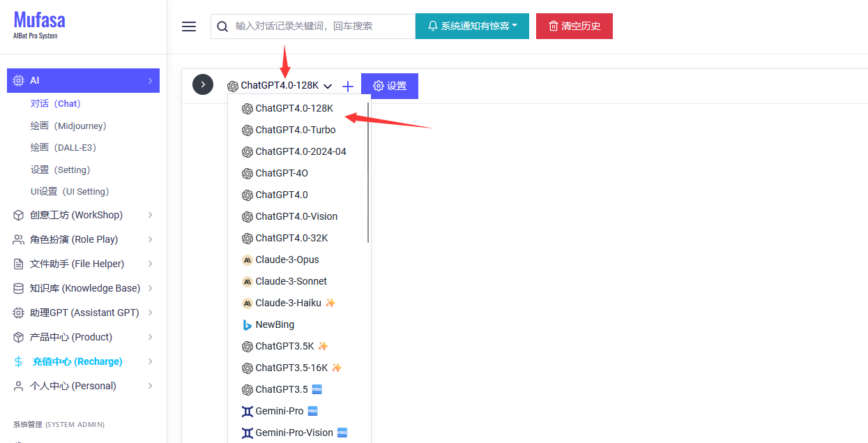Select ChatGPT4.0-Turbo from the model list
868x443 pixels.
coord(295,130)
